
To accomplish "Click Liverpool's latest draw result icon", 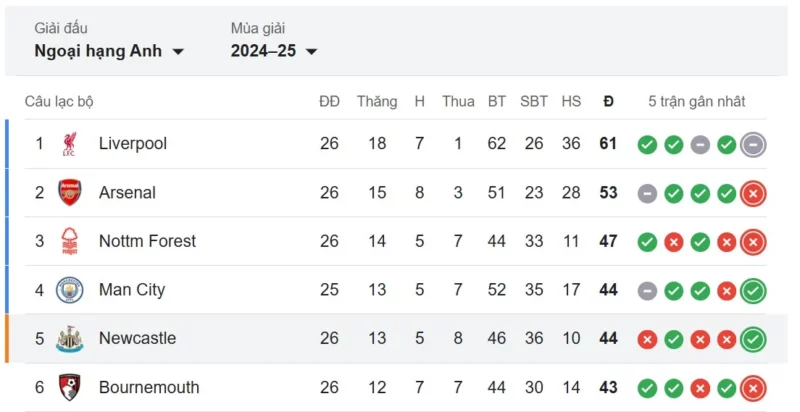I will tap(753, 144).
